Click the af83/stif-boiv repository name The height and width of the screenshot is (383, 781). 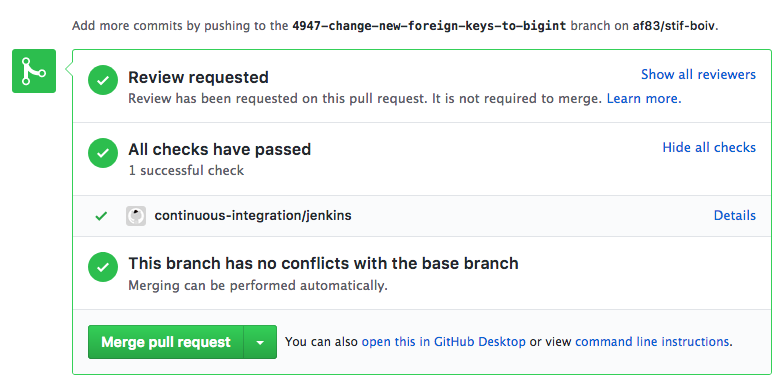tap(674, 26)
